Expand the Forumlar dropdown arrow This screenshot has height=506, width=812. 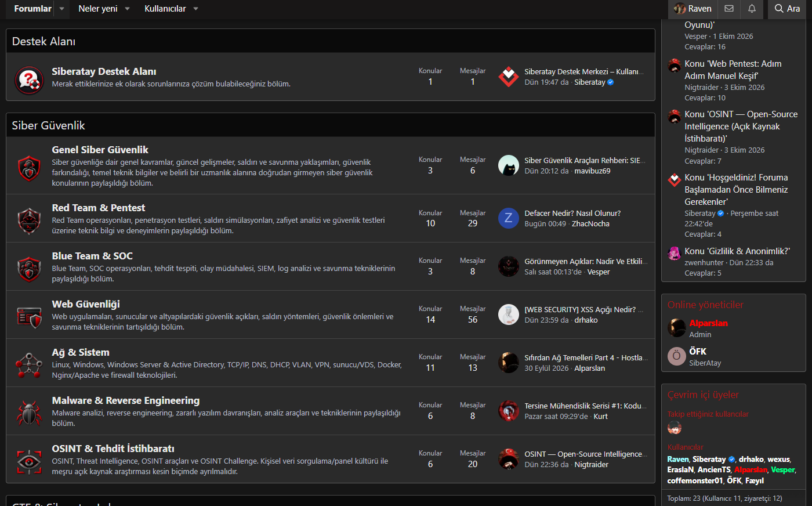point(61,9)
